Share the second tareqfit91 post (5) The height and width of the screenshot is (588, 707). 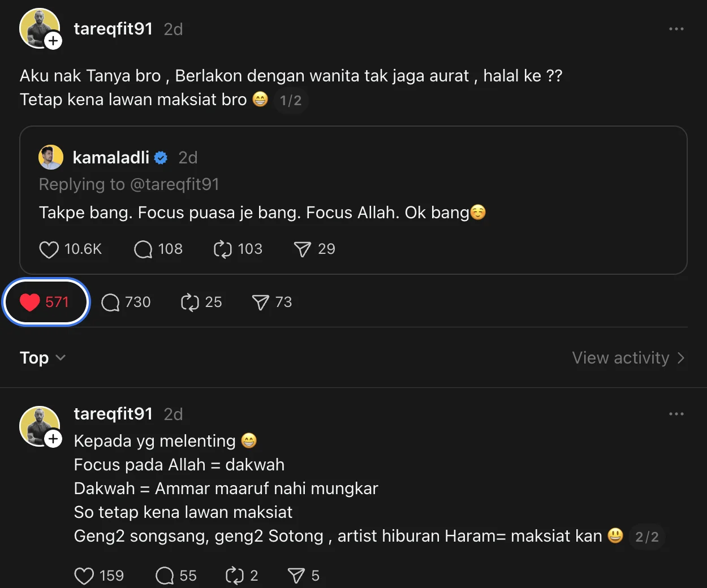[x=303, y=576]
